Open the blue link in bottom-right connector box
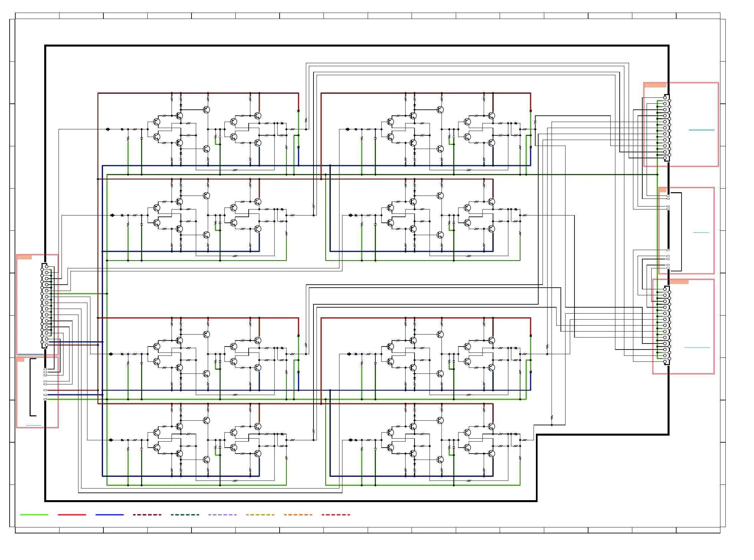Screen dimensions: 754x560 pyautogui.click(x=697, y=348)
